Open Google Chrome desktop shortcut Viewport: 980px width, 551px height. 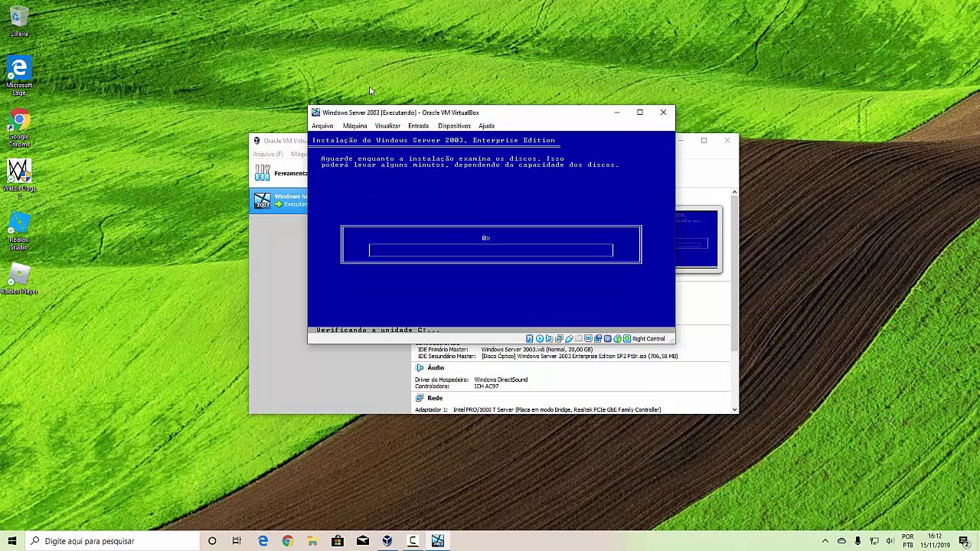[x=19, y=129]
